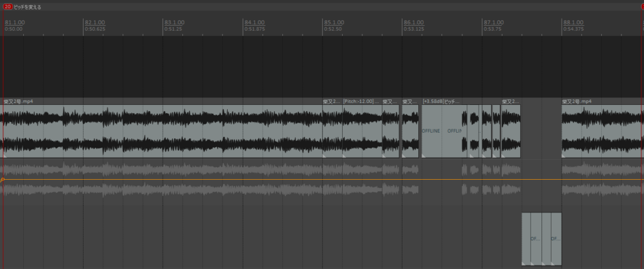This screenshot has height=269, width=644.
Task: Jump to measure 88.1.00 on ruler
Action: tap(572, 23)
